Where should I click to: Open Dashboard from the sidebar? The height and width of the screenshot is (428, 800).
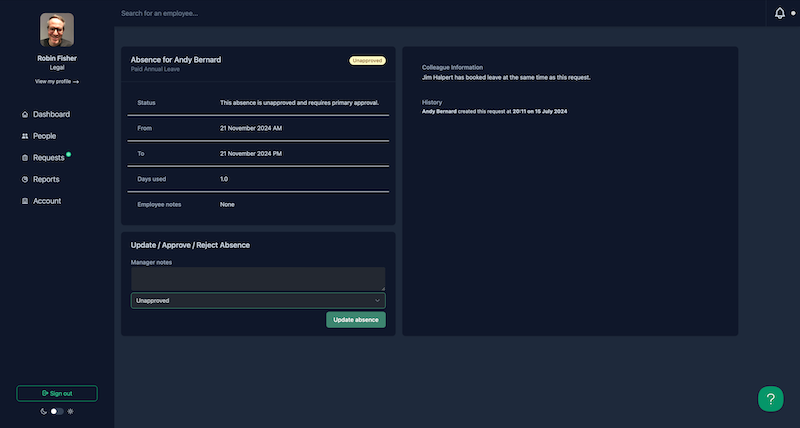tap(52, 114)
